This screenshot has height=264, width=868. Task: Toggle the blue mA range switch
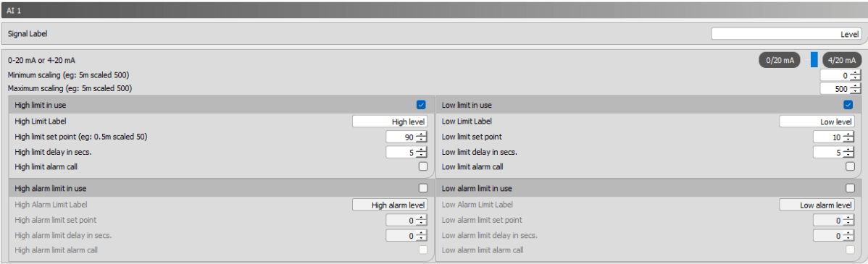814,59
